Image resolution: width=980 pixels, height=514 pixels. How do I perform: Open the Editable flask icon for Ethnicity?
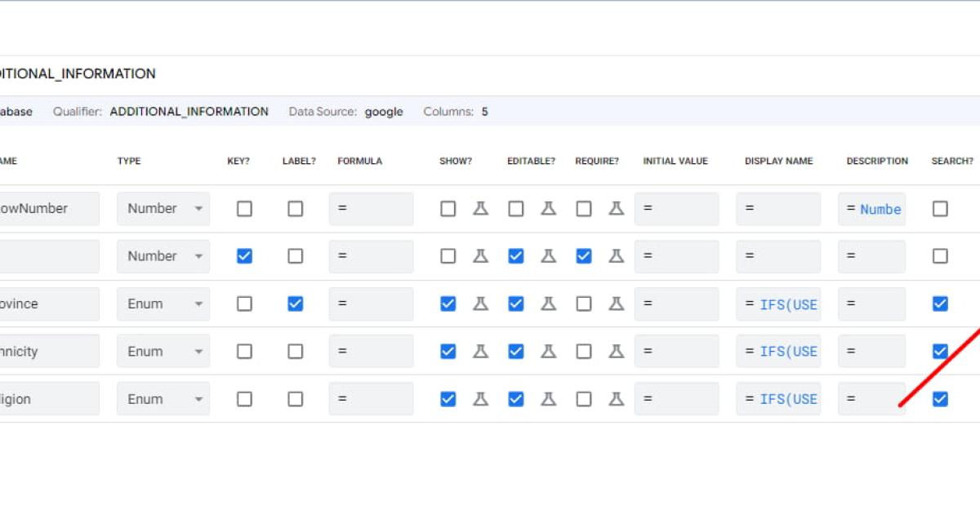click(548, 351)
